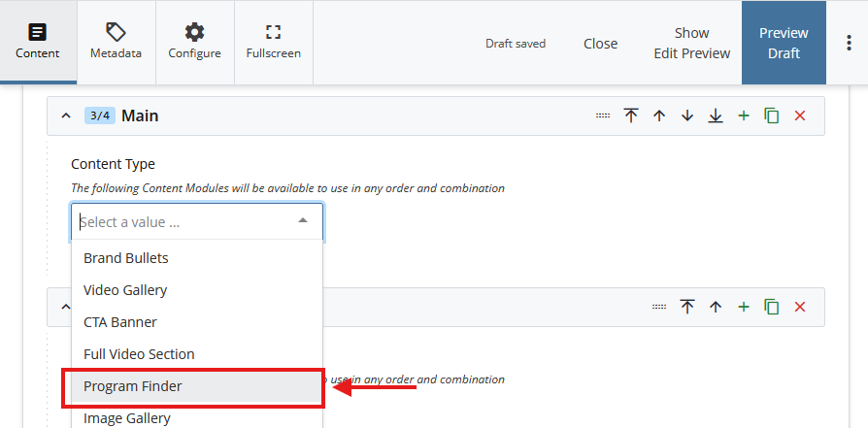Move the Main section up one position
Image resolution: width=868 pixels, height=428 pixels.
pos(659,115)
